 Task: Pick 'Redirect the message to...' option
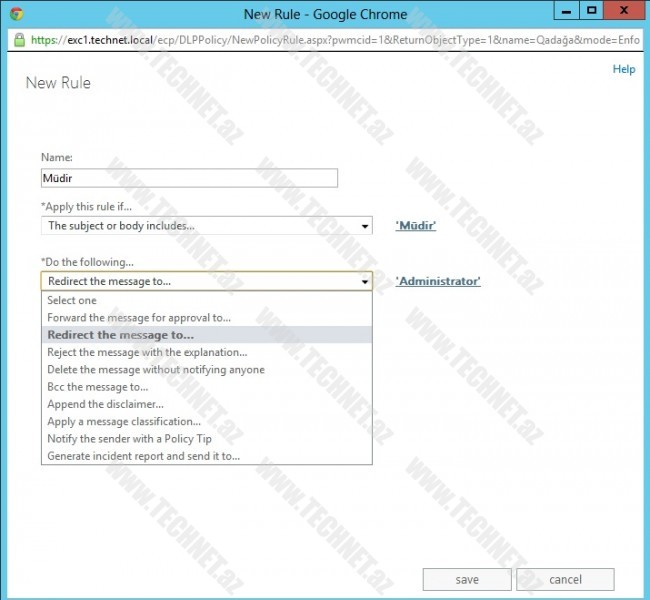121,335
